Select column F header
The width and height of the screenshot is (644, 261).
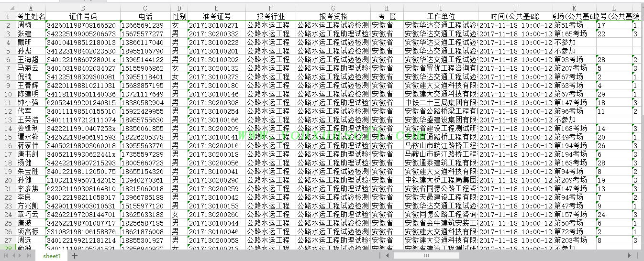pyautogui.click(x=270, y=8)
